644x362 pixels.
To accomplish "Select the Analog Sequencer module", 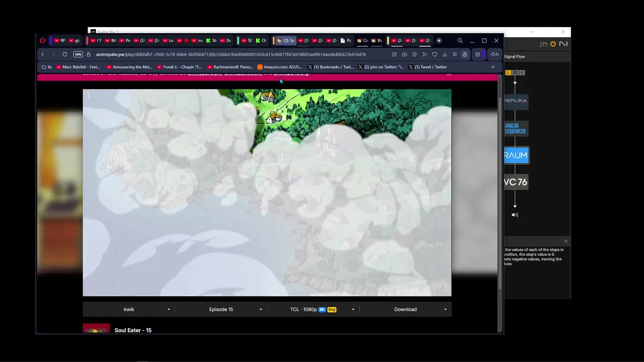I will point(515,129).
